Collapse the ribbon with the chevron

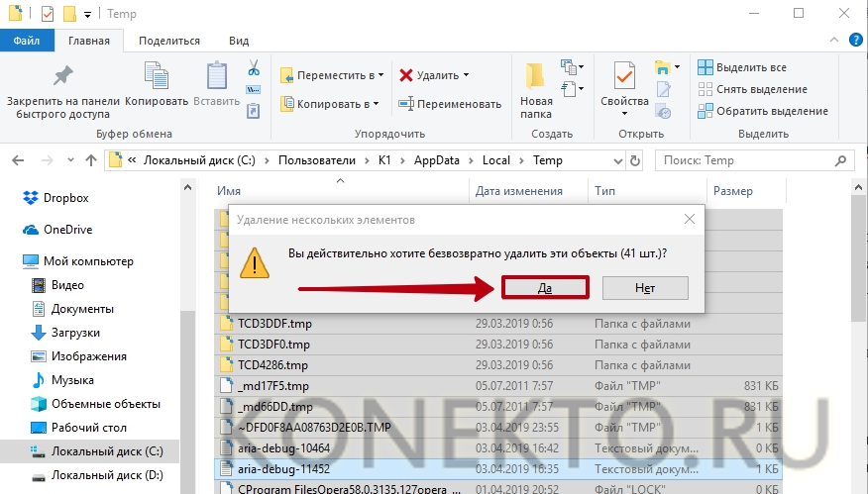point(834,40)
